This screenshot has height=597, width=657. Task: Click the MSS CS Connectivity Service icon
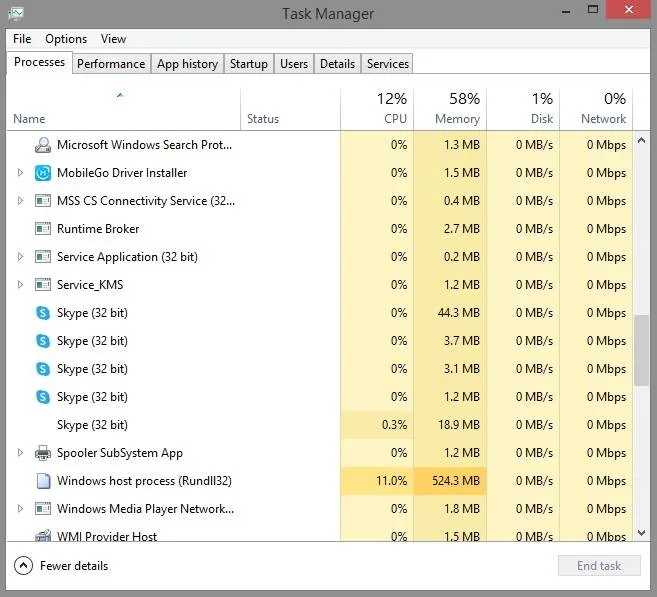(x=43, y=201)
